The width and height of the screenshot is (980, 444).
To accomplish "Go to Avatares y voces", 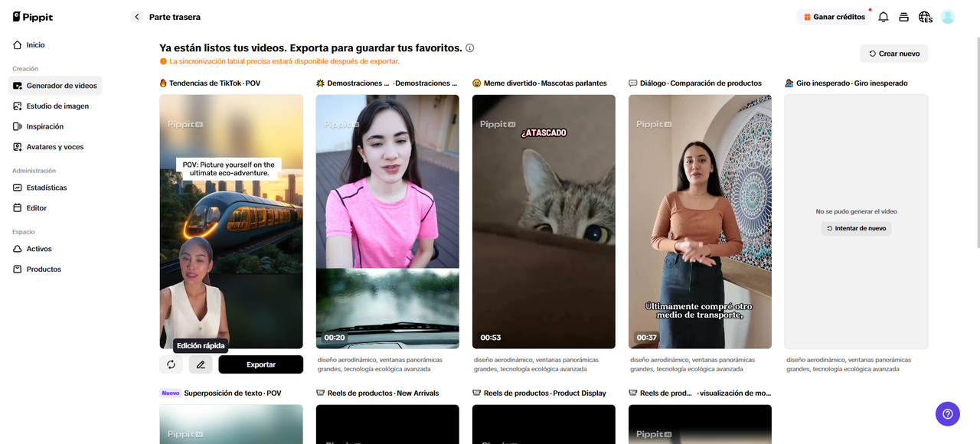I will tap(54, 147).
